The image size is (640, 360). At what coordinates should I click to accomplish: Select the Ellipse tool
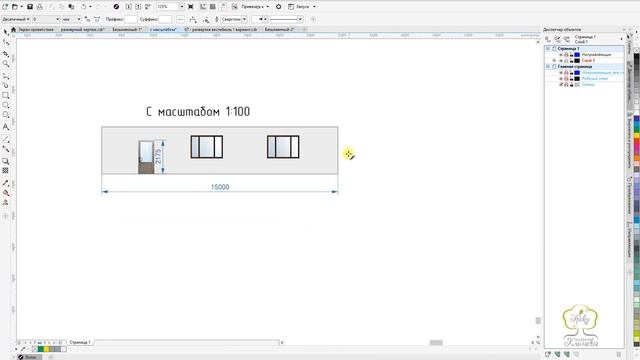coord(6,105)
